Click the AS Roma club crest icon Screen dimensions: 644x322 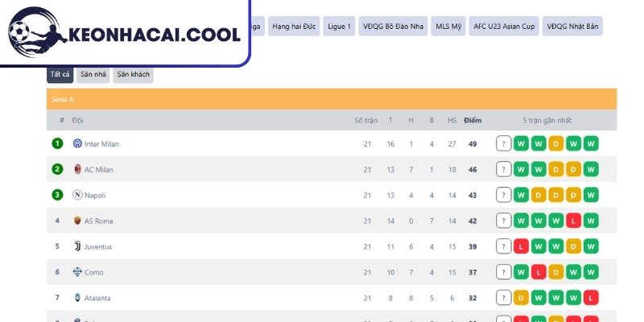click(x=77, y=221)
